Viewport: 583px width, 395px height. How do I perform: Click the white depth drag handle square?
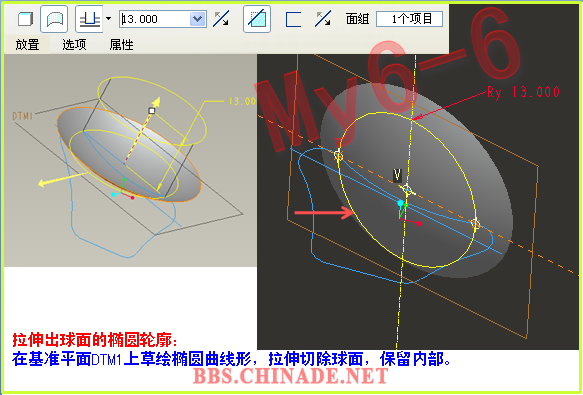click(x=151, y=110)
